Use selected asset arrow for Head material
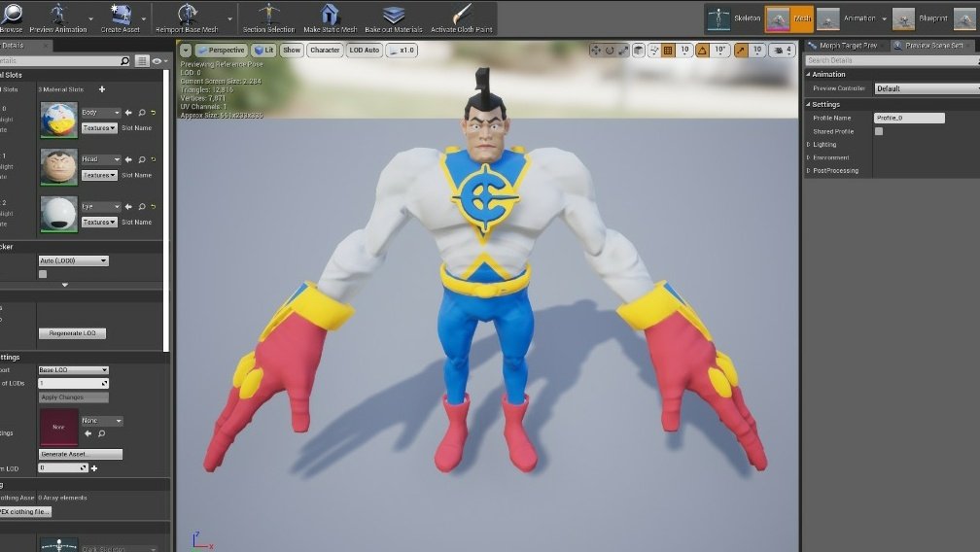Image resolution: width=980 pixels, height=552 pixels. 128,159
